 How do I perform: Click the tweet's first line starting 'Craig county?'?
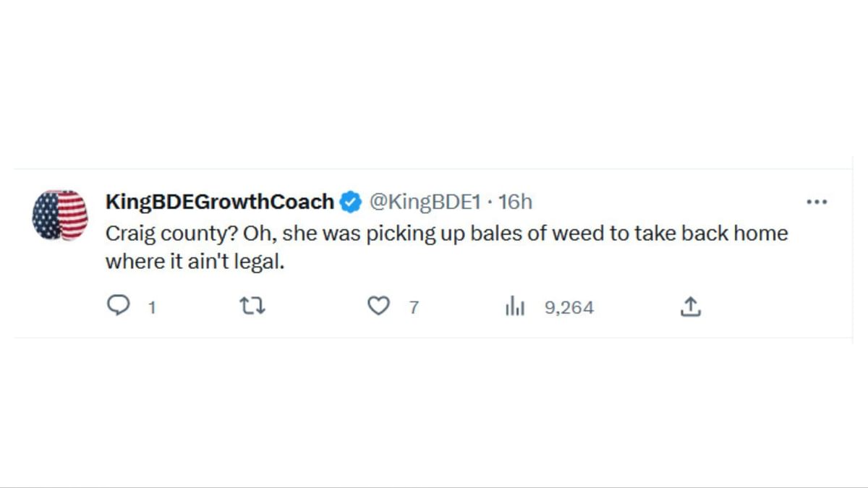446,234
